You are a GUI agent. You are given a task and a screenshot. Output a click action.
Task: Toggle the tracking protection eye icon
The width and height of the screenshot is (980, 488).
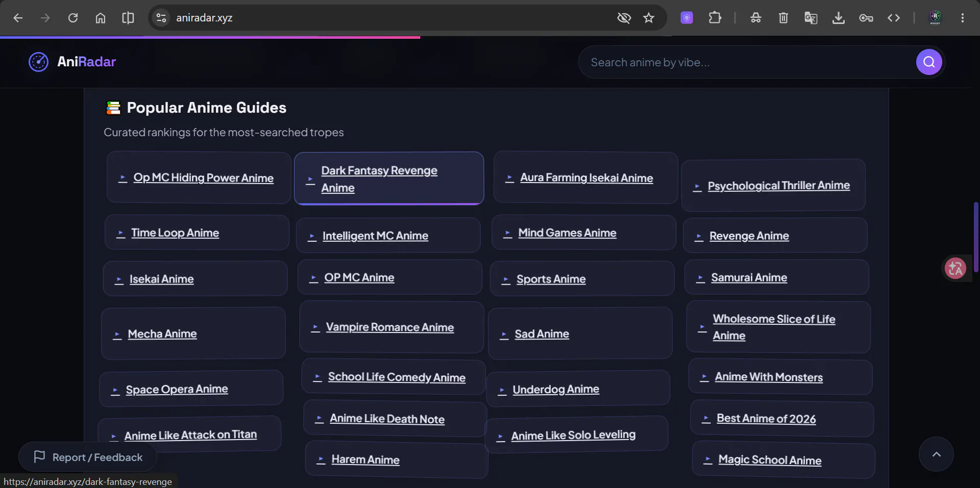click(x=624, y=18)
